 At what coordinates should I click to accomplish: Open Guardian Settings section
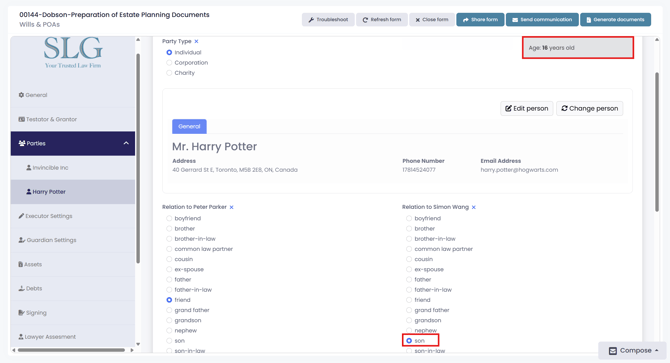click(73, 240)
